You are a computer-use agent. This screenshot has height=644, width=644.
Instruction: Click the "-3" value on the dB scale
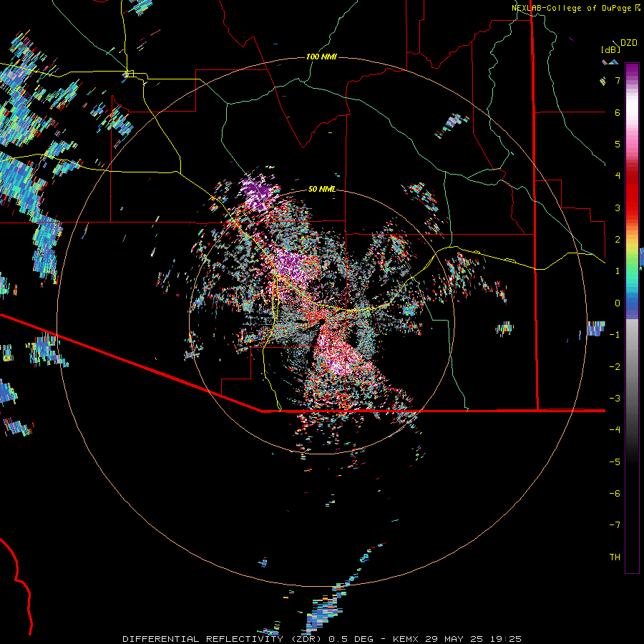pos(615,399)
